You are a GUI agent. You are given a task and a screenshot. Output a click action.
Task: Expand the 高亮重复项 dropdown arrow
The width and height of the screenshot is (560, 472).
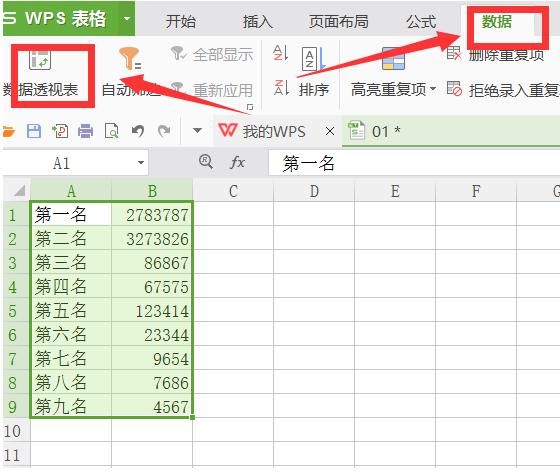click(433, 89)
